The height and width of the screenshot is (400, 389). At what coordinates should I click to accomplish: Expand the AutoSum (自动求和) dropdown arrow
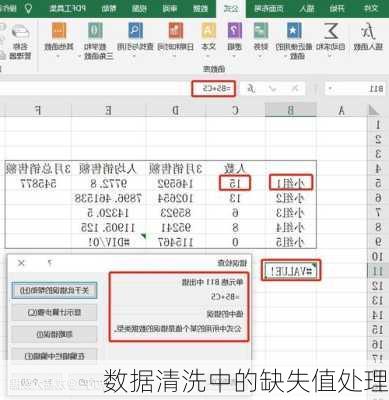[330, 56]
